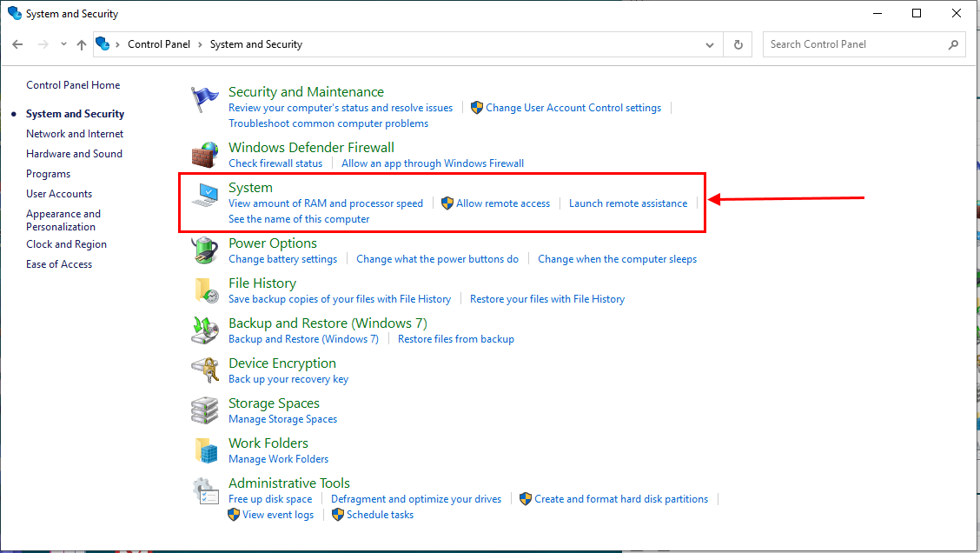Expand the Control Panel breadcrumb chevron

(x=200, y=44)
